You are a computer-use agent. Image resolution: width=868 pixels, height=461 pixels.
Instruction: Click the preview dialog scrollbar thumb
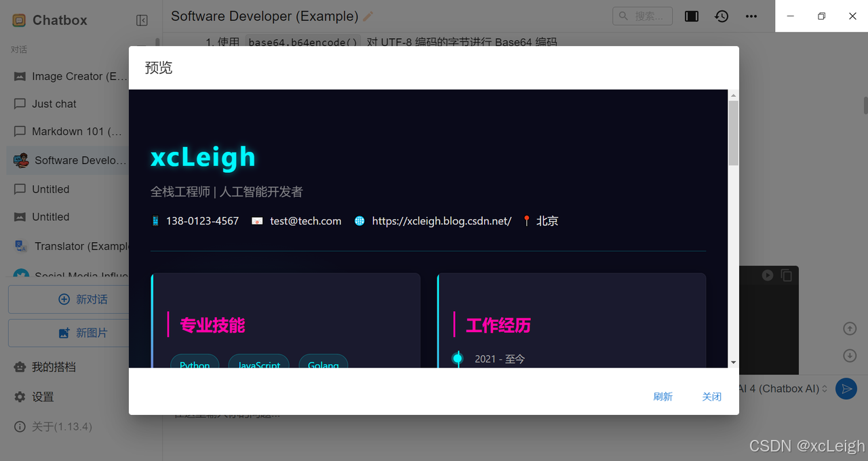(x=733, y=133)
